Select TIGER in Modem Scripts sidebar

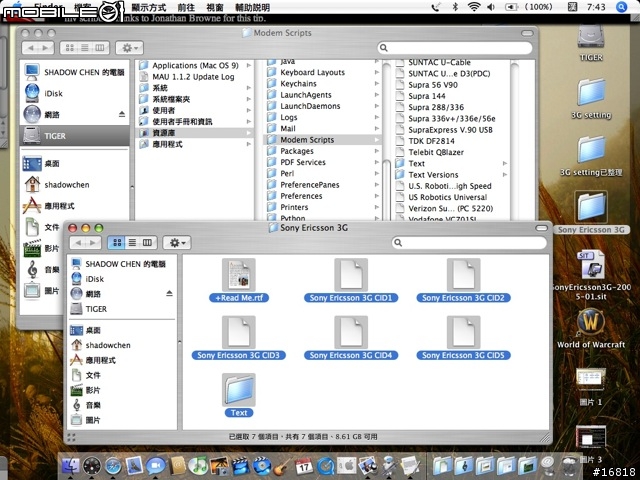75,136
